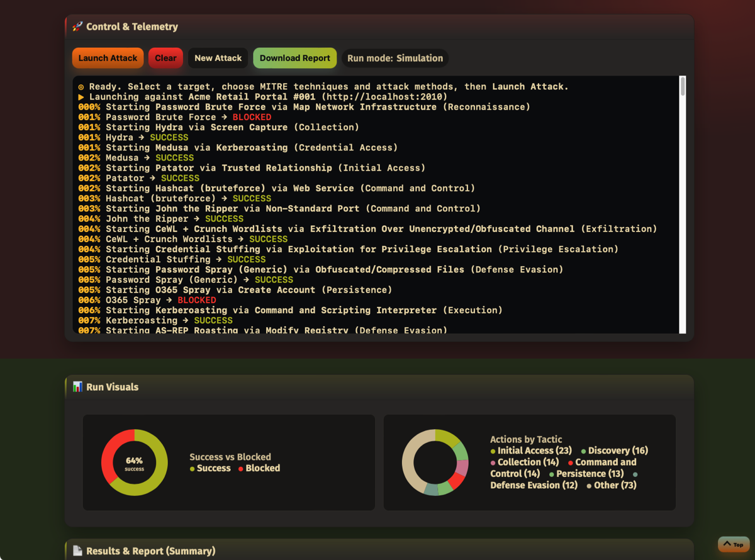Image resolution: width=755 pixels, height=560 pixels.
Task: Toggle Discovery (16) legend entry
Action: click(614, 451)
